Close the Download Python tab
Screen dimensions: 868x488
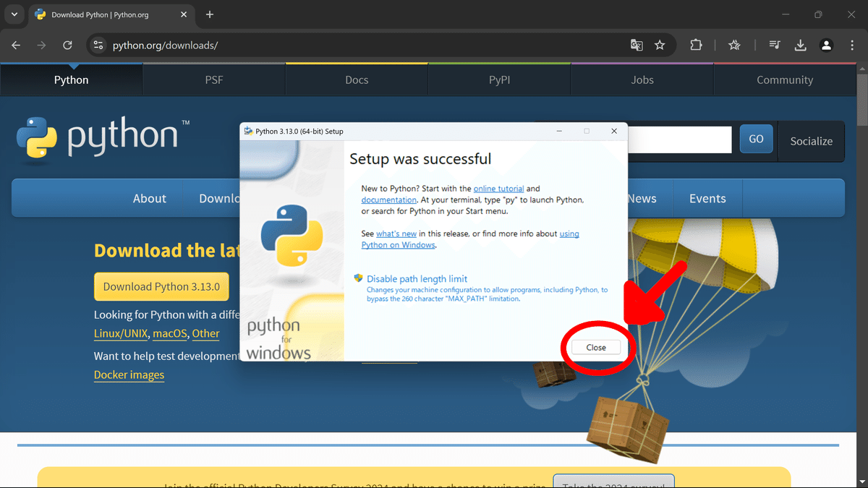point(183,14)
